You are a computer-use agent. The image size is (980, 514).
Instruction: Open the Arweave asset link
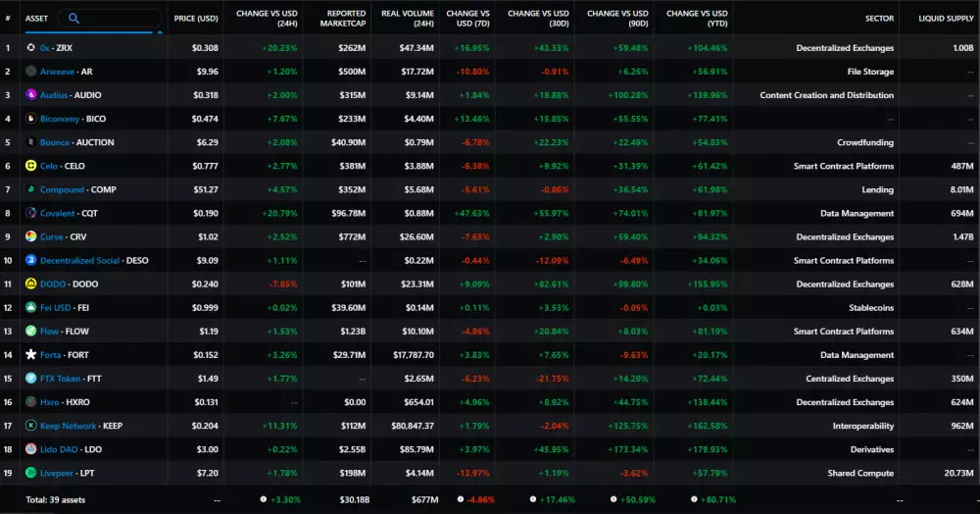57,72
